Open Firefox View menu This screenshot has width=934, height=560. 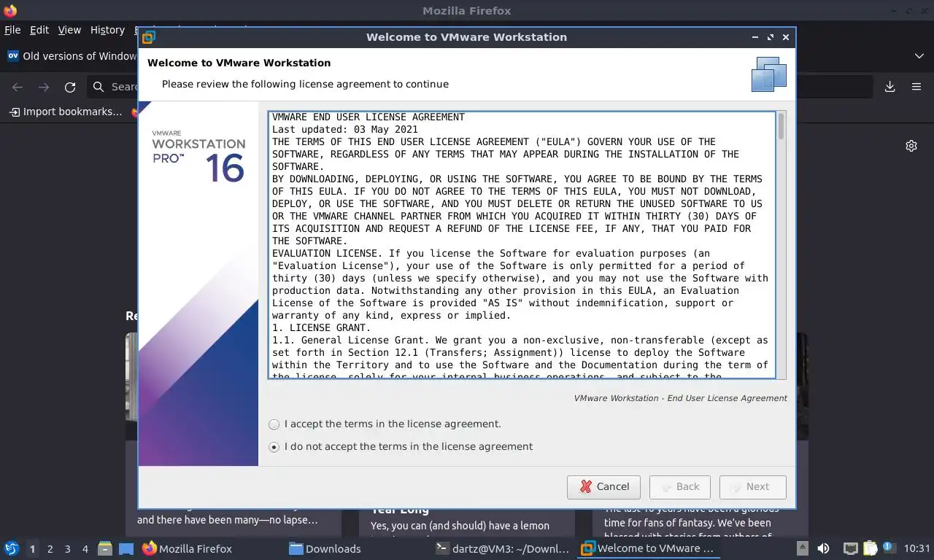69,30
